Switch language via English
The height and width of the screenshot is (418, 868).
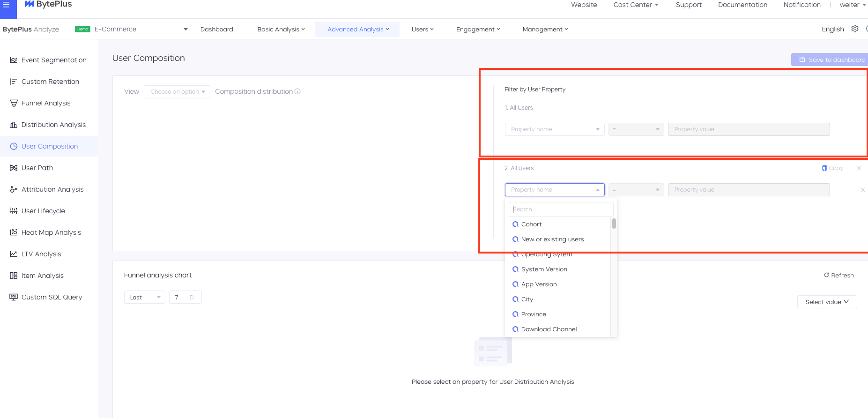point(833,29)
